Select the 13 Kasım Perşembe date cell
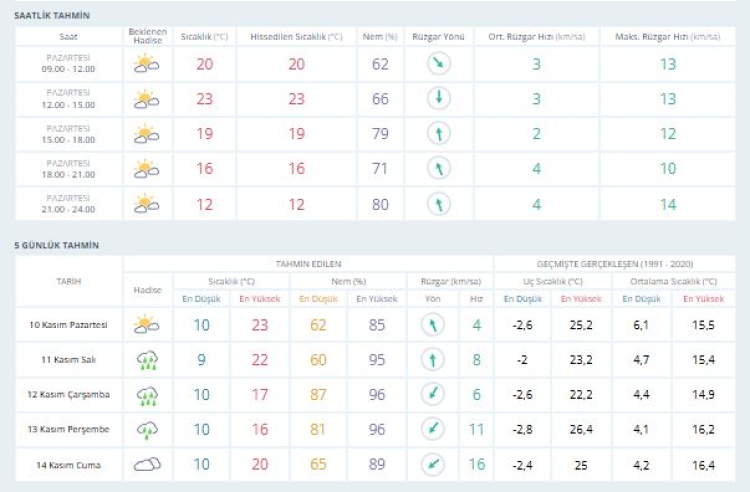The image size is (750, 492). click(x=68, y=430)
